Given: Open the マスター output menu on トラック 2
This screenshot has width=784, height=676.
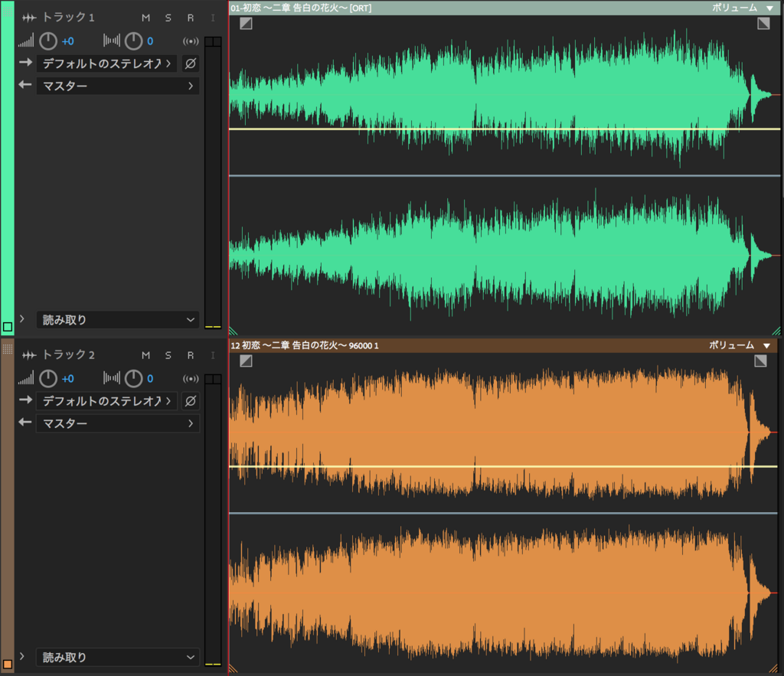Looking at the screenshot, I should pyautogui.click(x=118, y=423).
